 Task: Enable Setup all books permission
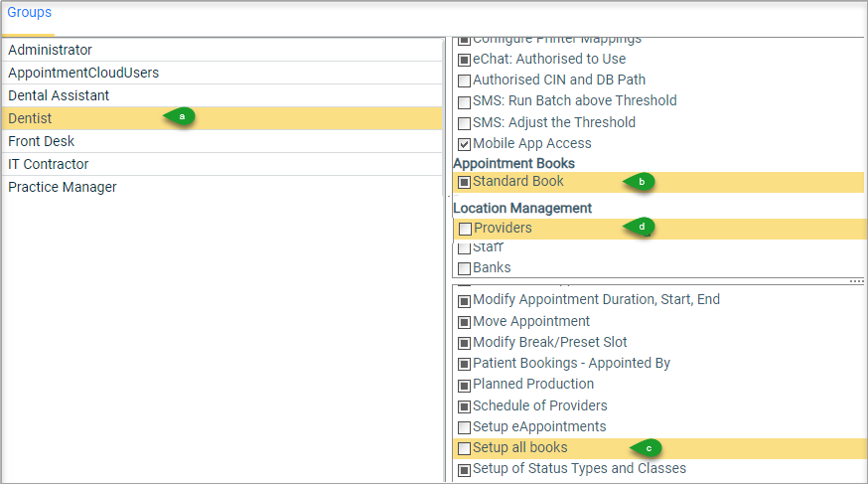[x=465, y=448]
